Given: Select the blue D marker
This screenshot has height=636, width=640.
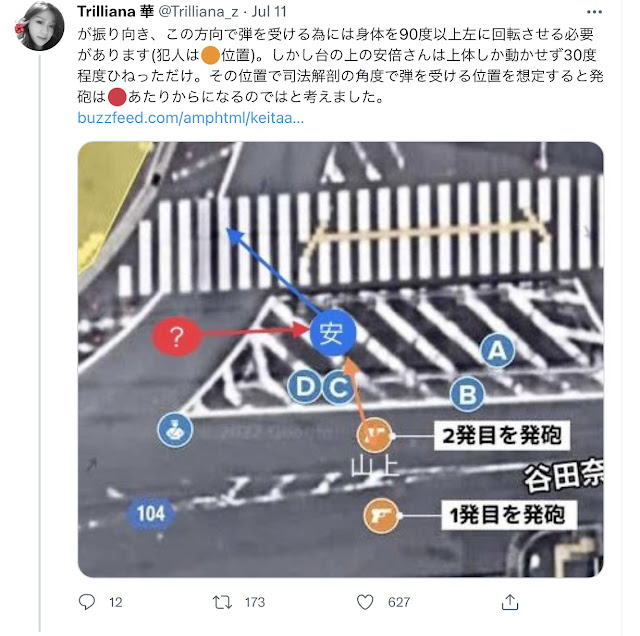Looking at the screenshot, I should coord(305,386).
